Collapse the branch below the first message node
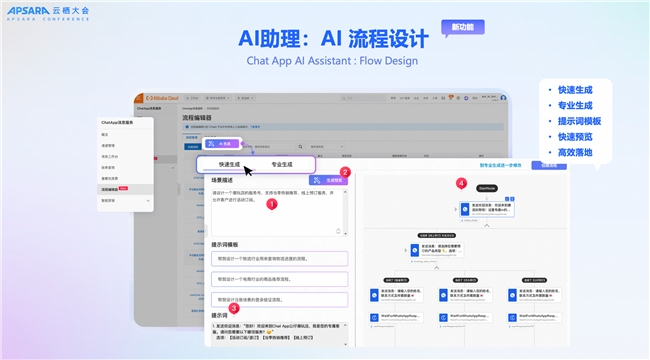Viewport: 650px width, 360px height. coord(487,226)
